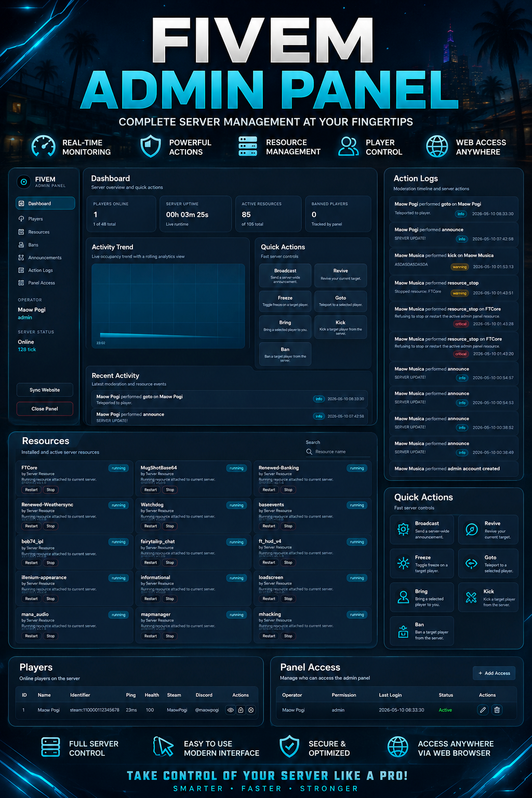Click the Resource name search field
This screenshot has height=798, width=532.
point(338,451)
